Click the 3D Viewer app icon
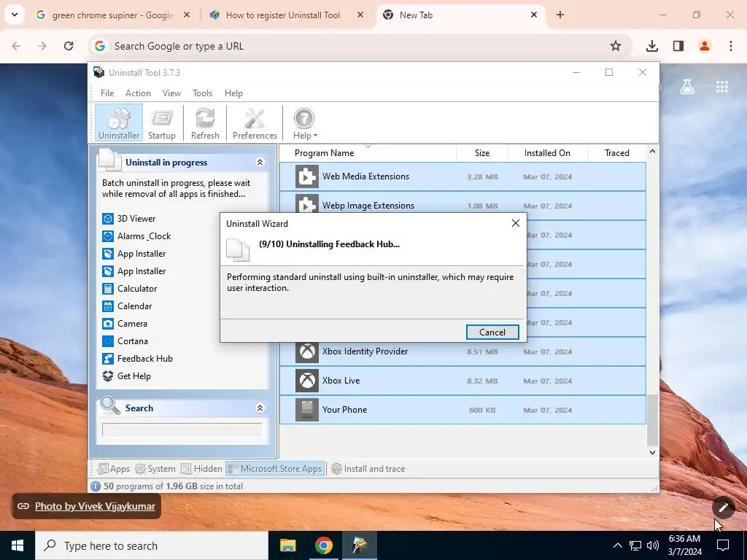The image size is (747, 560). tap(108, 219)
